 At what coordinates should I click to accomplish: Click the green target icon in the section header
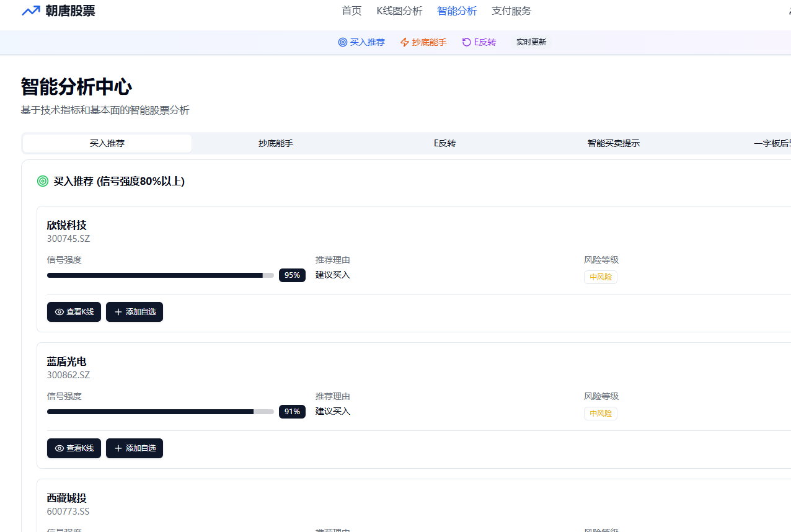pos(43,181)
